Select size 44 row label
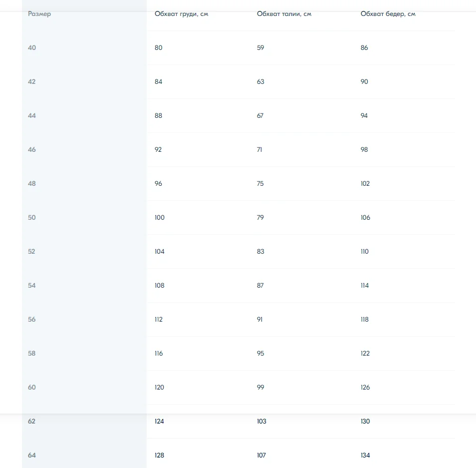This screenshot has height=468, width=476. click(32, 116)
